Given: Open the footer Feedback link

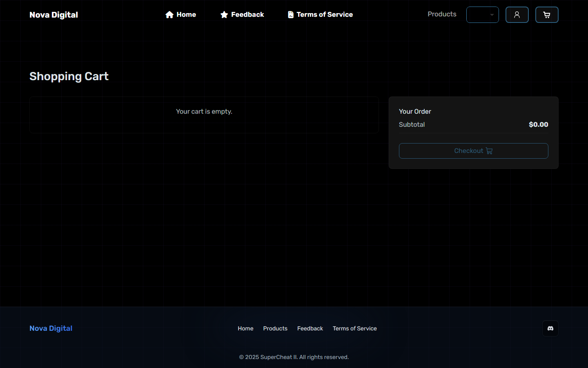Looking at the screenshot, I should (310, 328).
